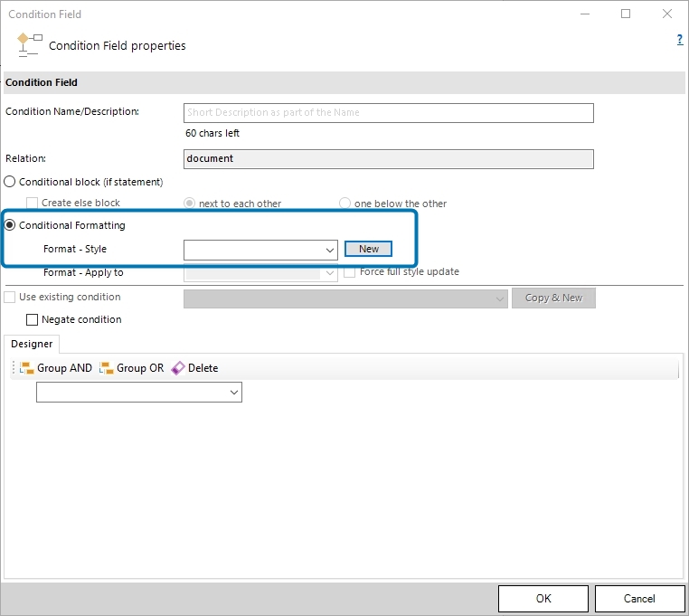Choose the next to each other option
Image resolution: width=689 pixels, height=616 pixels.
tap(189, 204)
